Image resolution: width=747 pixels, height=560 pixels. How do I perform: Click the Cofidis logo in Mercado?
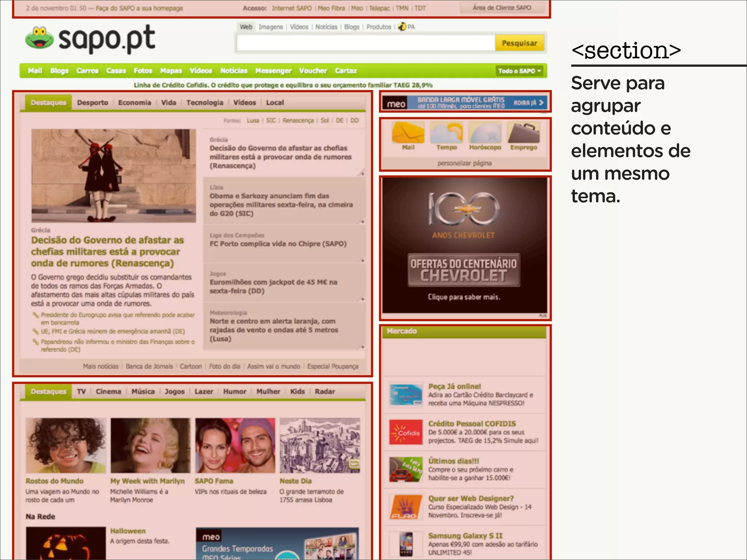pyautogui.click(x=406, y=432)
